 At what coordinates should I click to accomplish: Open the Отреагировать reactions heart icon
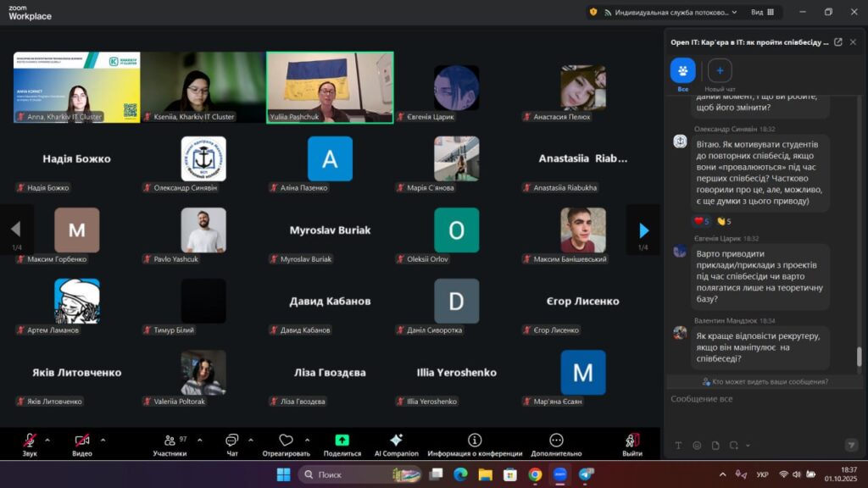coord(286,441)
